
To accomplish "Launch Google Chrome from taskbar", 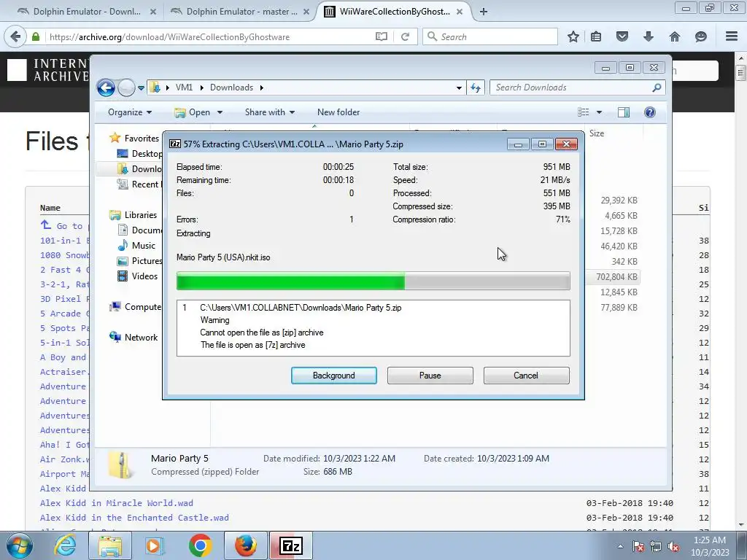I will [200, 545].
